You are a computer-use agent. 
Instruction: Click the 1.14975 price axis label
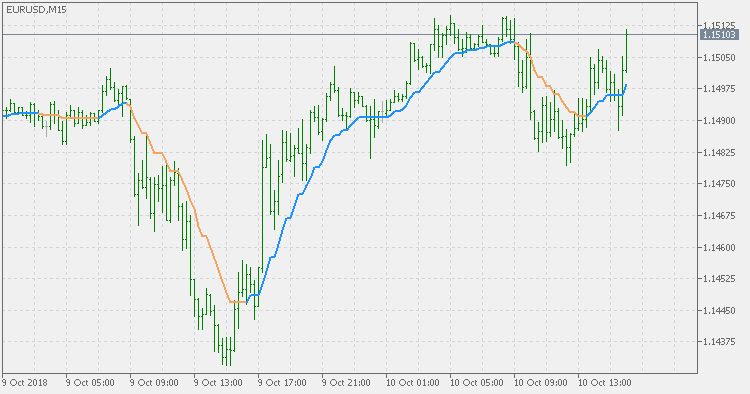click(719, 88)
